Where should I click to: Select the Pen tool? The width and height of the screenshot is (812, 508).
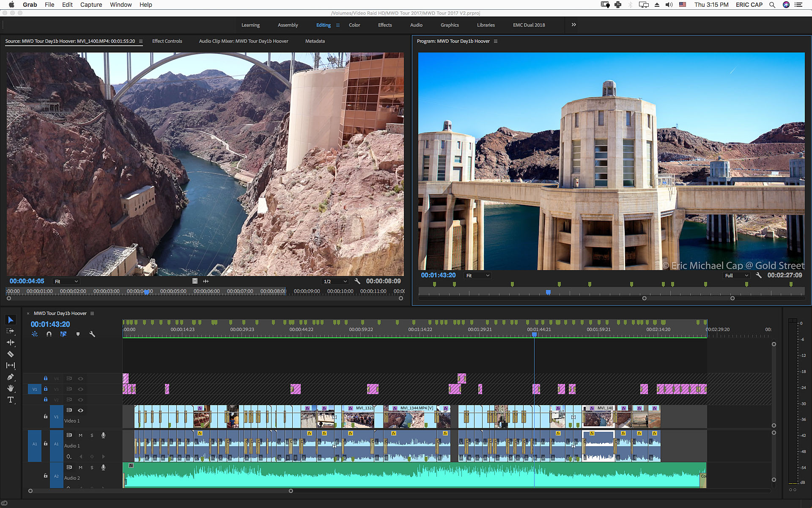(11, 377)
